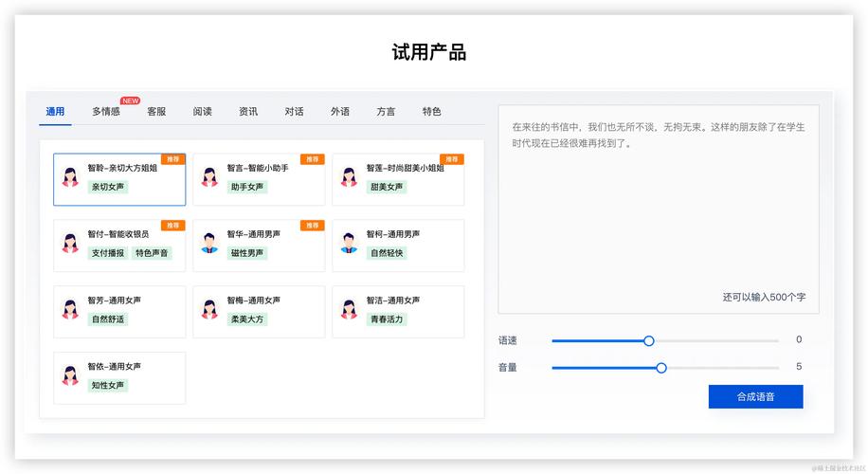The image size is (868, 474).
Task: Click the 语速 label
Action: tap(508, 340)
